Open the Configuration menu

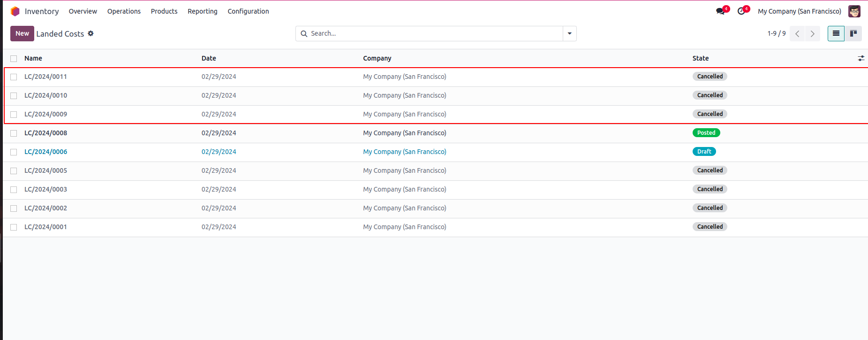tap(248, 11)
